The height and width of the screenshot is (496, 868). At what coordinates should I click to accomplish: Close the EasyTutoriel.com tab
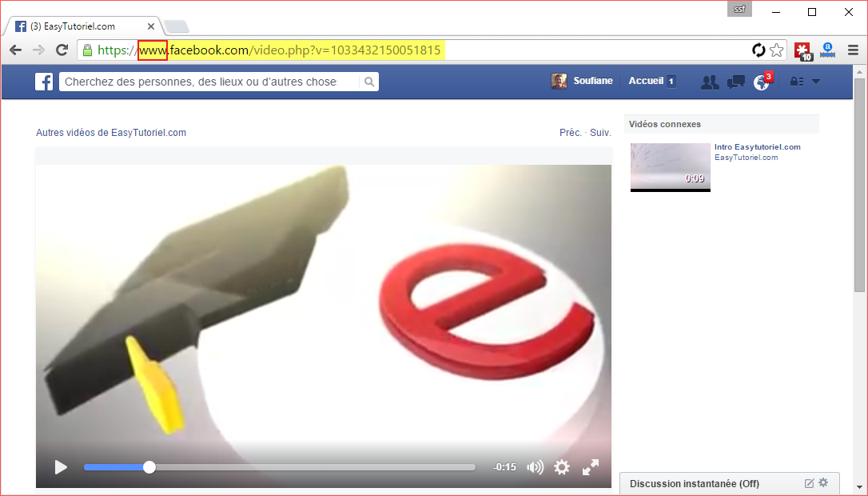pyautogui.click(x=151, y=26)
